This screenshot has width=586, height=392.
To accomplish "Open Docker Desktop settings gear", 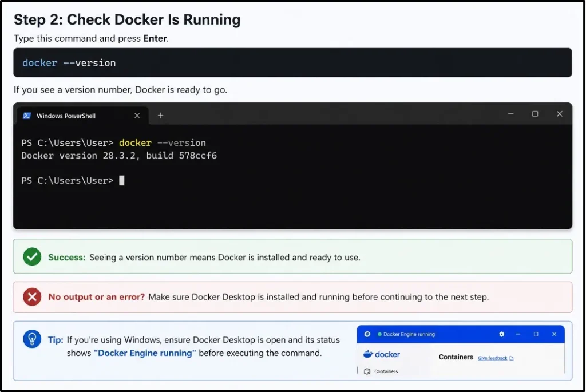I will (x=501, y=334).
